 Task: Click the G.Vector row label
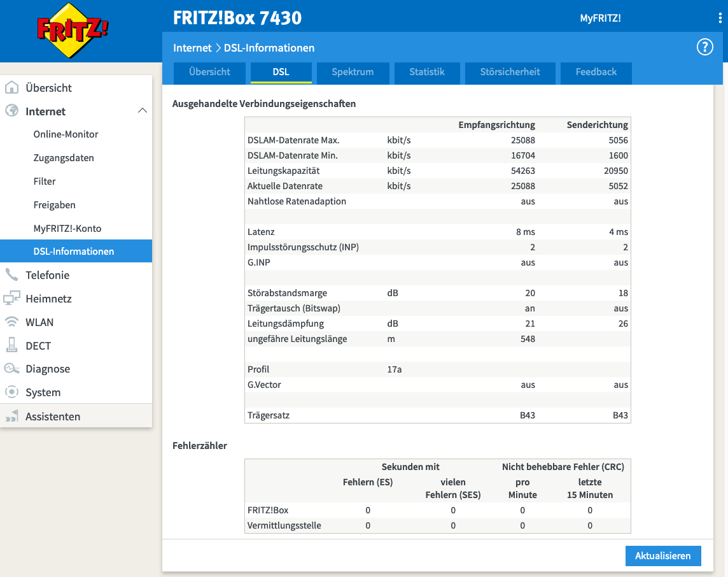pyautogui.click(x=264, y=385)
